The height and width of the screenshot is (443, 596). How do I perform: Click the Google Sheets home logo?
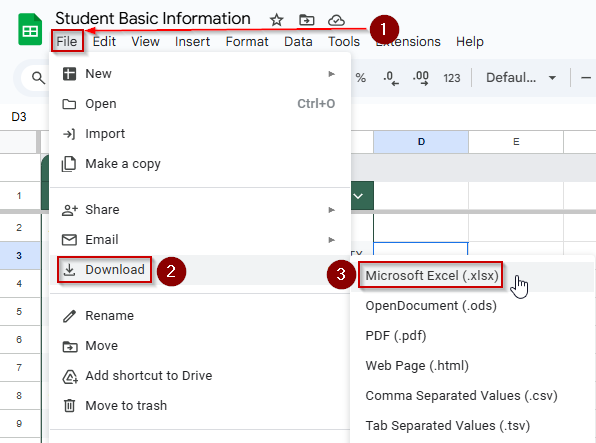[30, 29]
